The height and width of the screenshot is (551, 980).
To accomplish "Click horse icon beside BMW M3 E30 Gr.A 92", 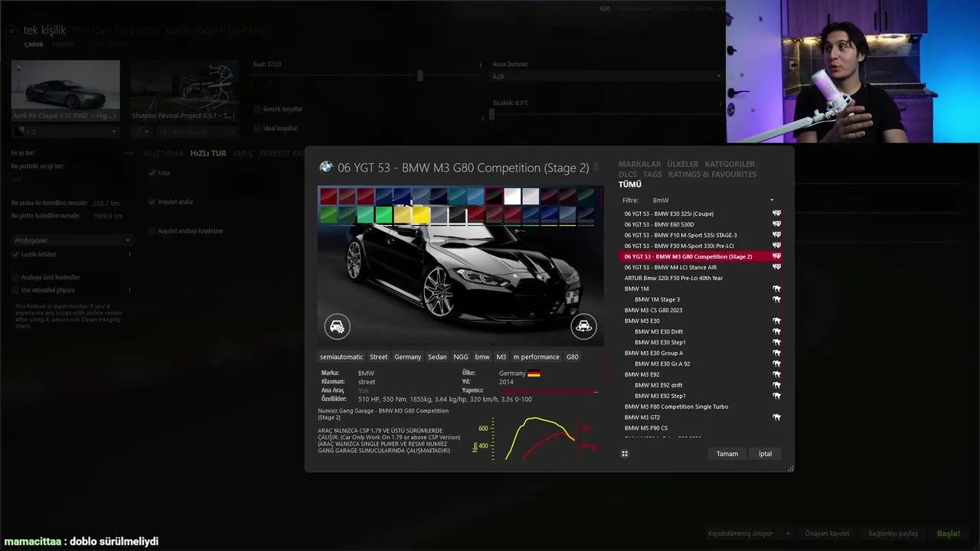I will click(x=776, y=364).
